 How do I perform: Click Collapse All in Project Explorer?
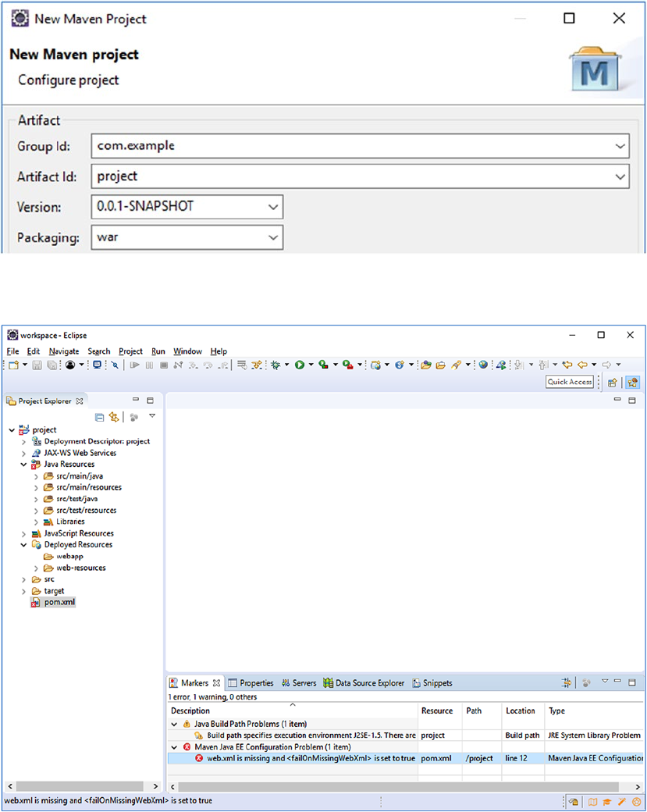99,417
